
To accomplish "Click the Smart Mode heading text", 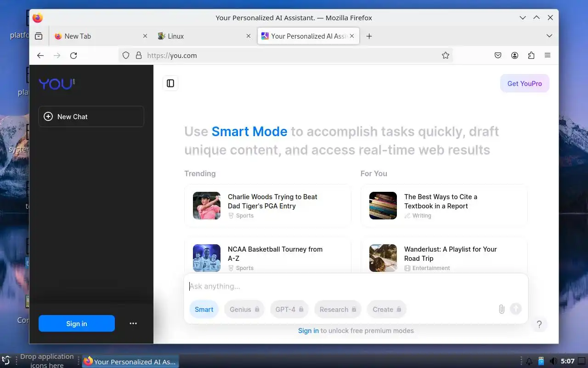I will (x=249, y=132).
